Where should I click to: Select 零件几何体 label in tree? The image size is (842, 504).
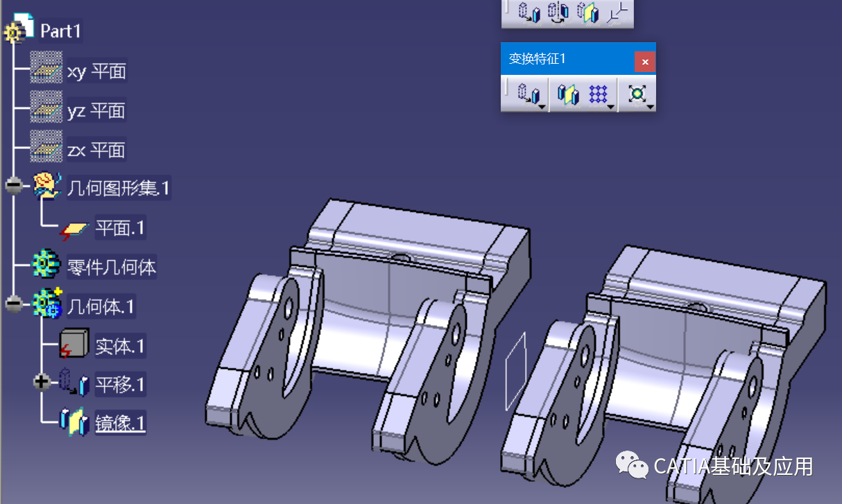(x=112, y=266)
